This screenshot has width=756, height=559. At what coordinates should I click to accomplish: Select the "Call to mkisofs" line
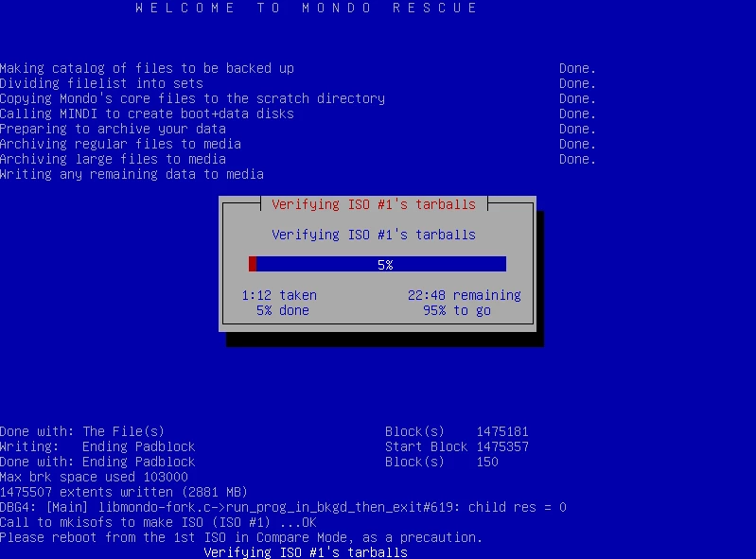[158, 522]
